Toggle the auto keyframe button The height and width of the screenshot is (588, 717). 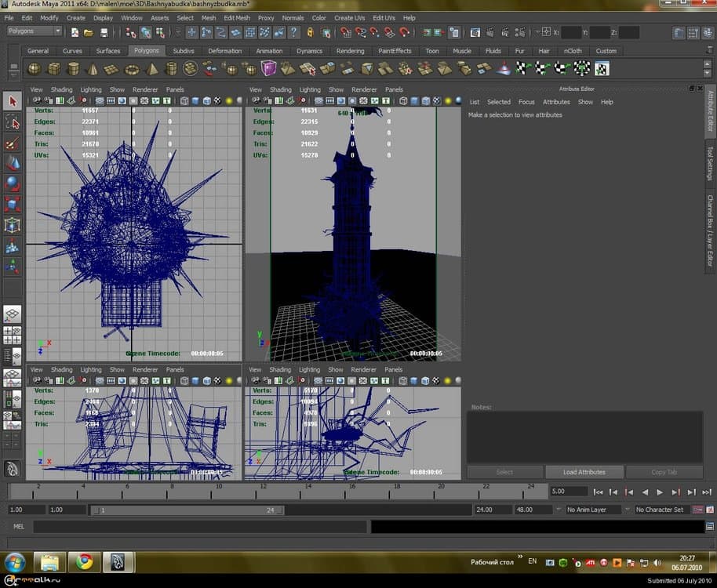(x=697, y=510)
